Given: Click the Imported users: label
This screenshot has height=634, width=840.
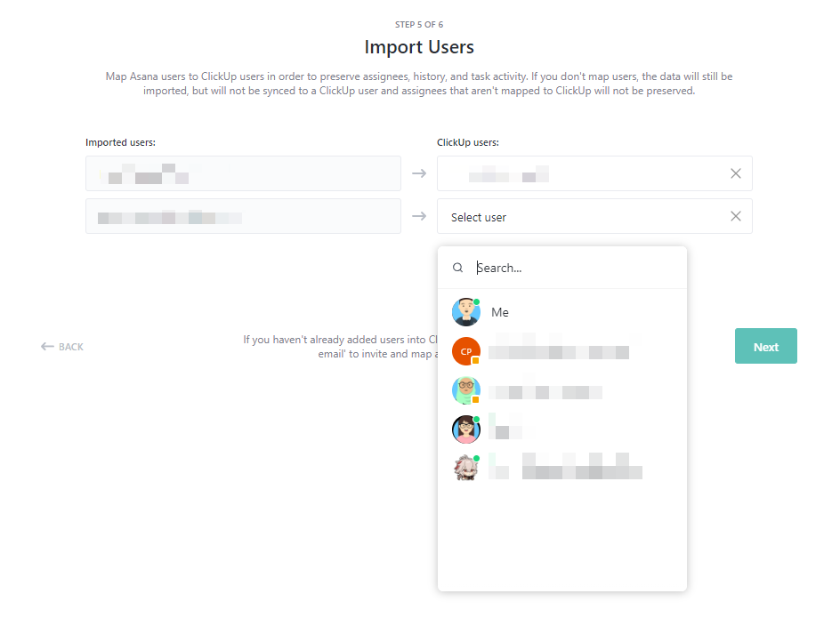Looking at the screenshot, I should 120,142.
